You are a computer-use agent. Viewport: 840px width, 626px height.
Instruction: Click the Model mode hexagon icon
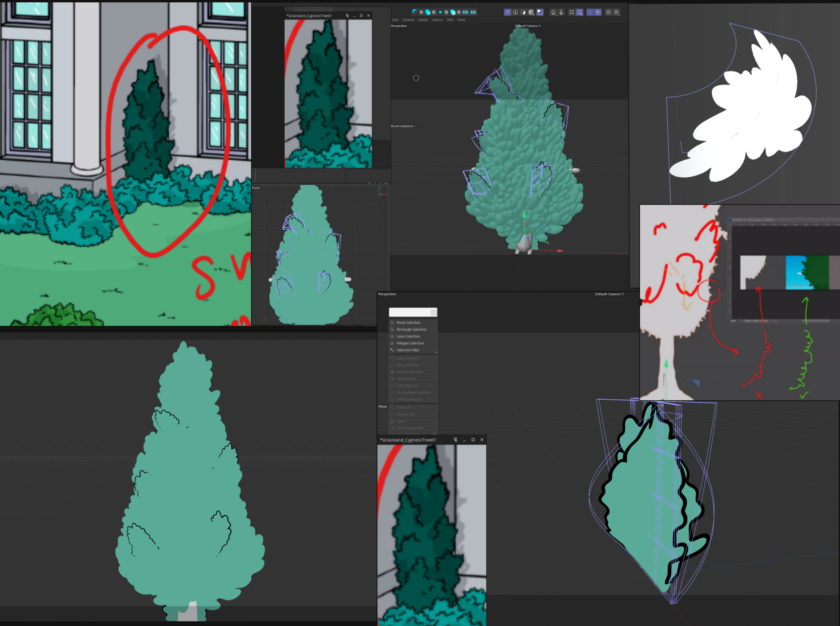508,12
